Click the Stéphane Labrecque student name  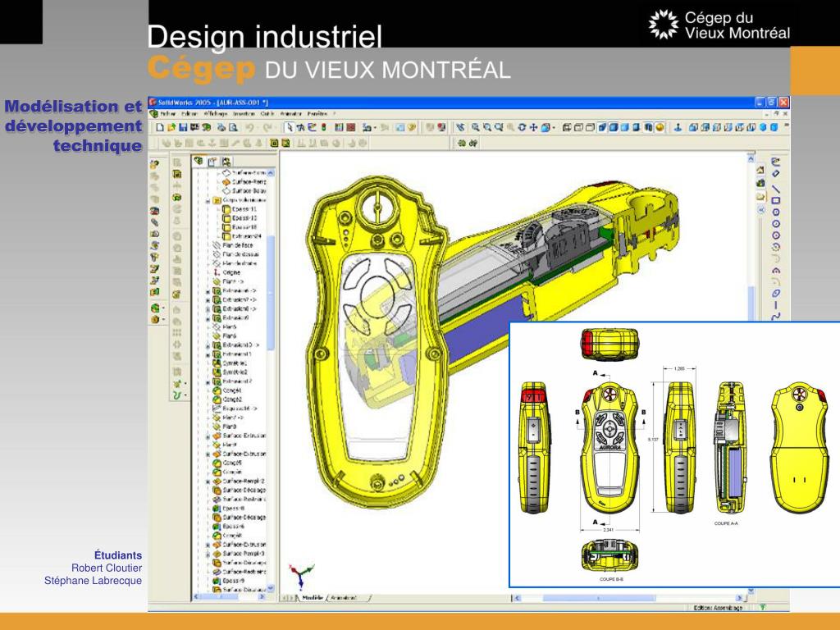tap(94, 581)
